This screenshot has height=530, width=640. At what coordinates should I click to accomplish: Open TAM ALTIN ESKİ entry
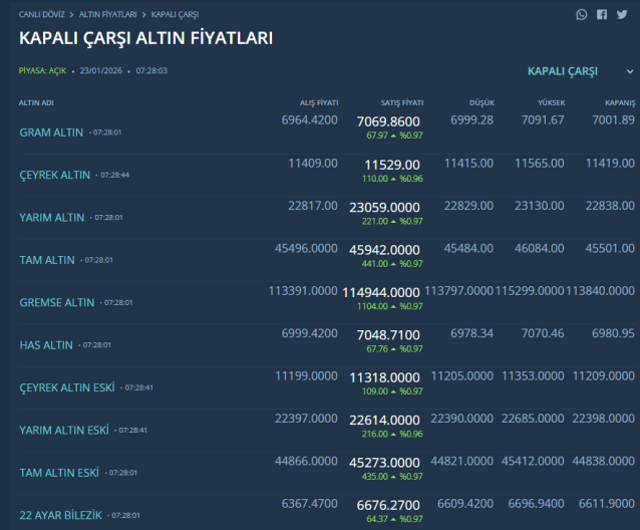point(59,472)
